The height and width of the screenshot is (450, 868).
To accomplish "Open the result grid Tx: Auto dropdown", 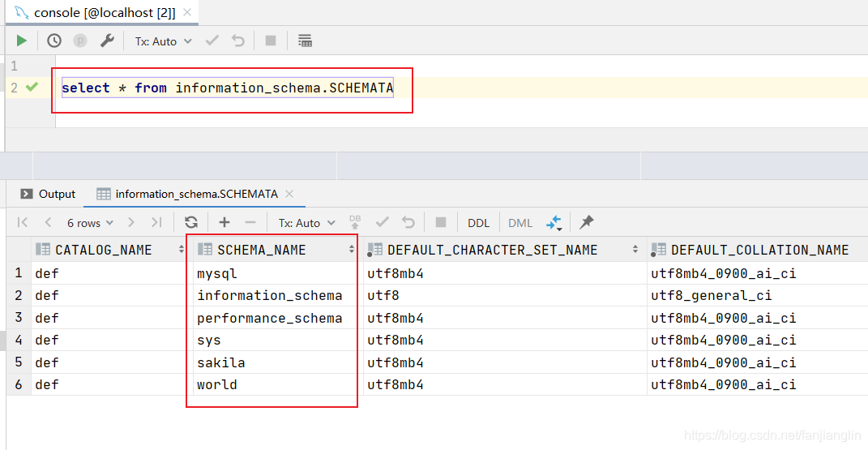I will 306,222.
